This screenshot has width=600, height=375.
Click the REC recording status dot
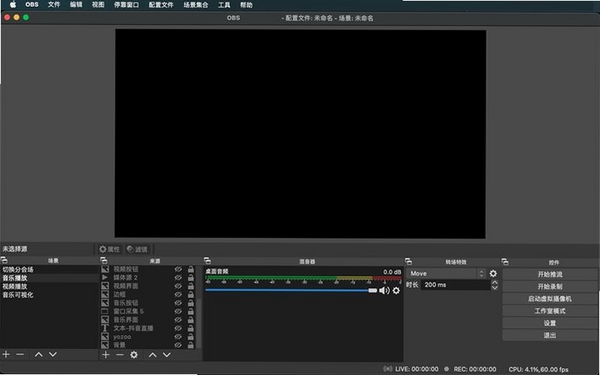pos(447,369)
